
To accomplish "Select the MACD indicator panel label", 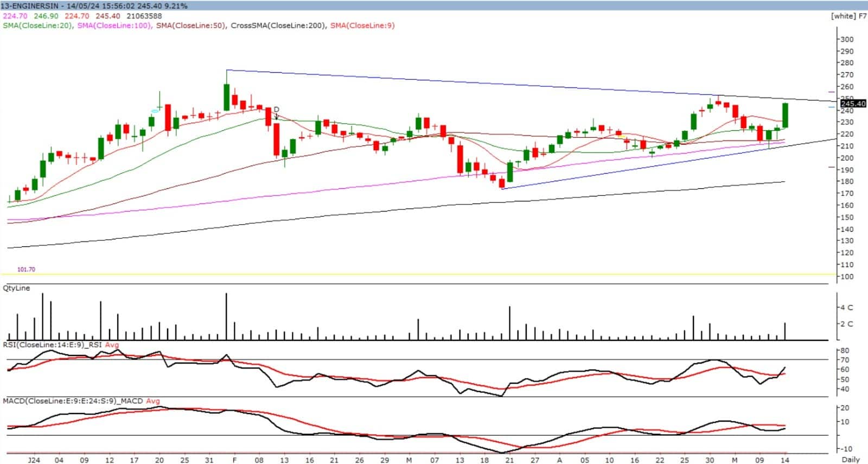I will (x=73, y=401).
